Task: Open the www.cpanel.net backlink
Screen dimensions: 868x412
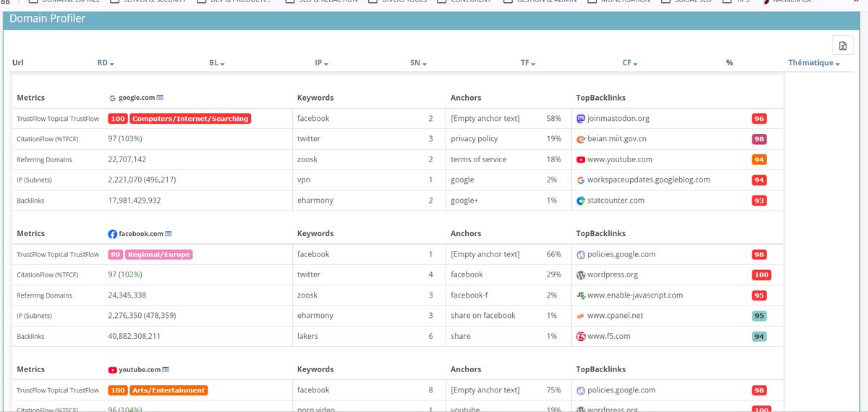Action: pos(615,316)
